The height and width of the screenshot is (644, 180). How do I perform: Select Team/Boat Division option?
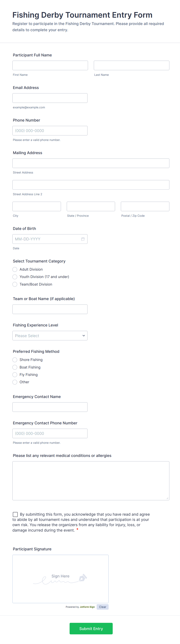point(15,284)
